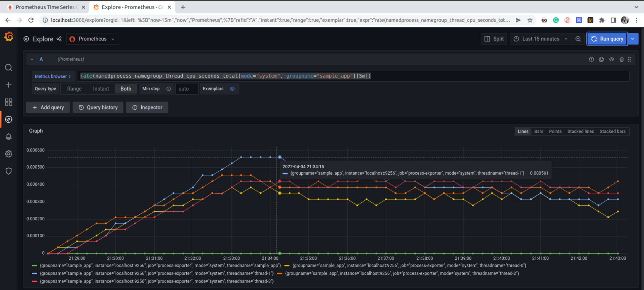Close the Prometheus Time Series tab

click(x=83, y=7)
